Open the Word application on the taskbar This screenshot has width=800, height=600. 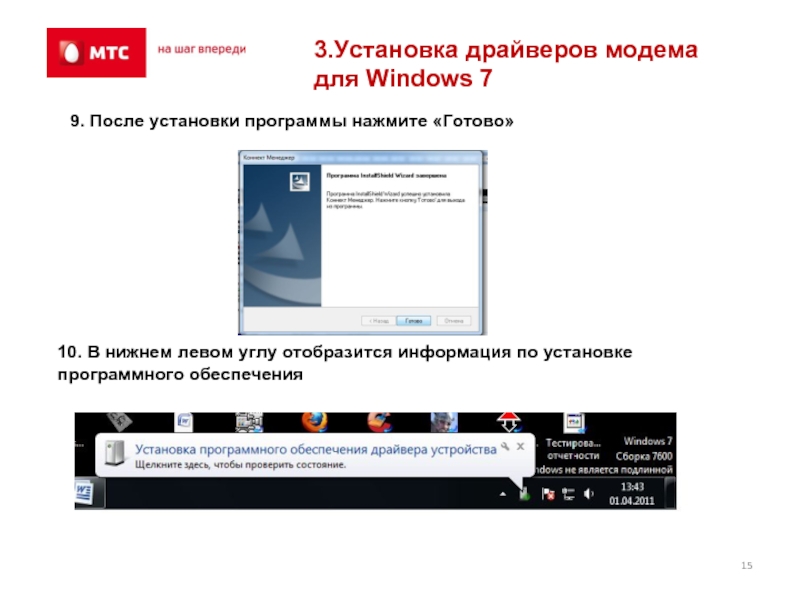click(x=85, y=493)
